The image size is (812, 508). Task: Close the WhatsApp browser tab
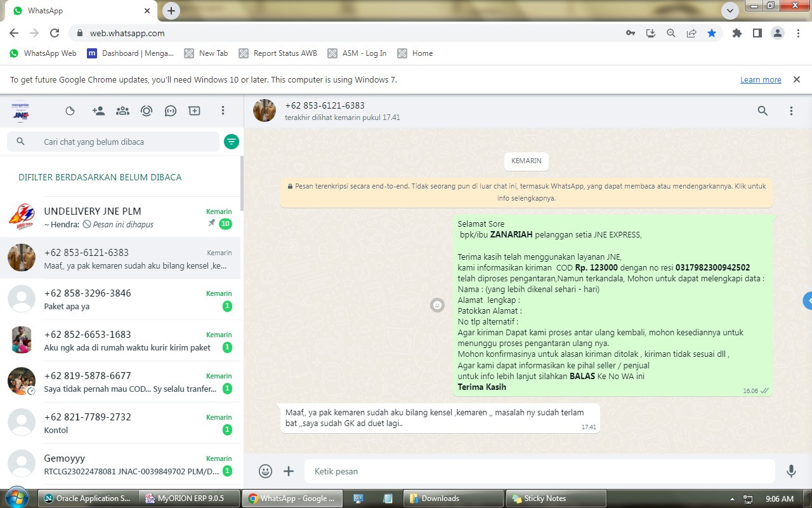(x=147, y=11)
